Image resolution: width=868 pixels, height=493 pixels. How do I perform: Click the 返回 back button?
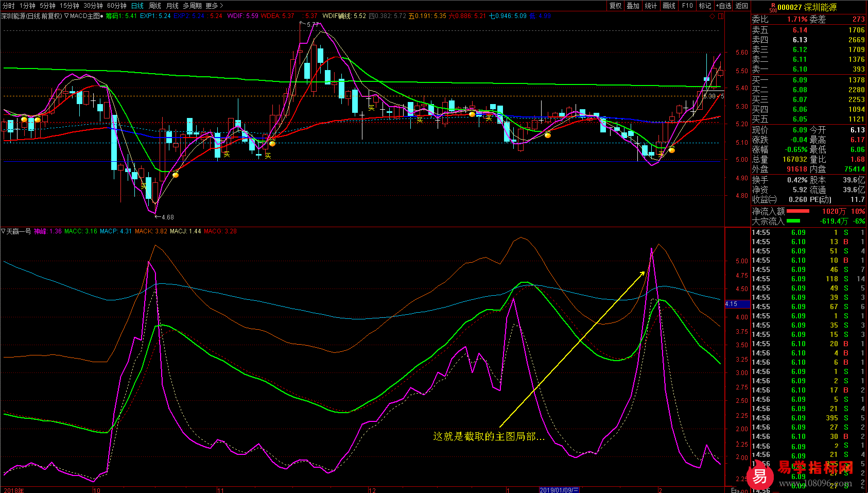click(742, 6)
